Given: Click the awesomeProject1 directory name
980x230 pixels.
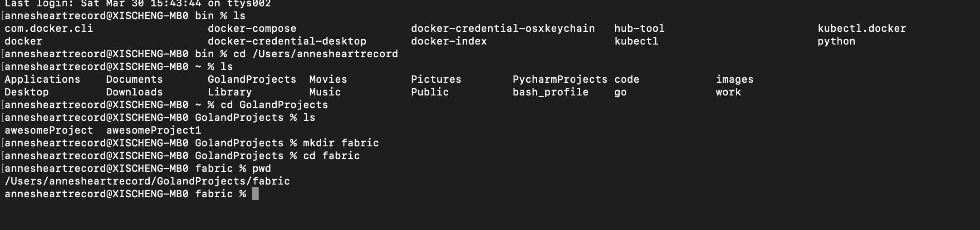Looking at the screenshot, I should 153,130.
